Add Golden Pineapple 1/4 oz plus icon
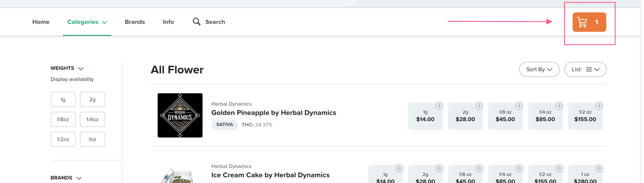 [559, 106]
